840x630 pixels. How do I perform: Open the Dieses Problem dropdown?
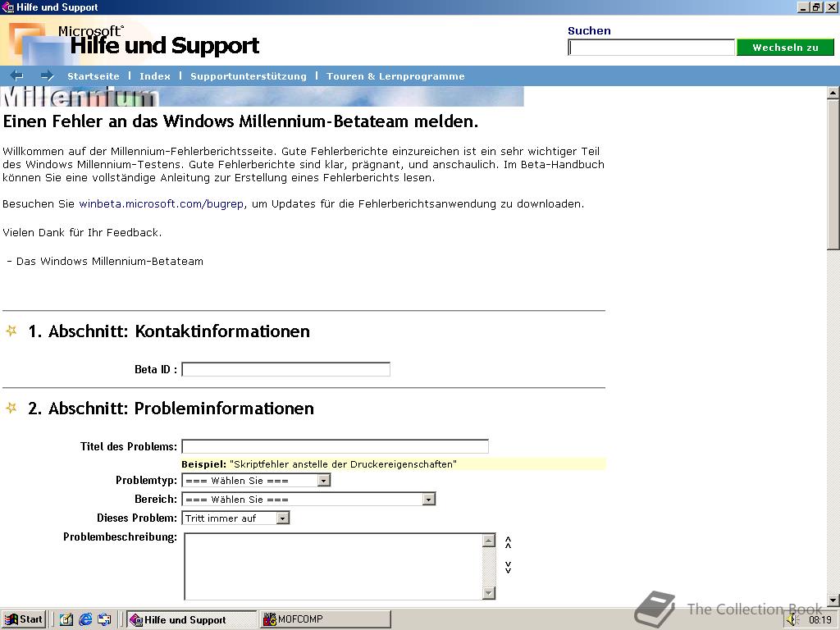click(x=235, y=518)
